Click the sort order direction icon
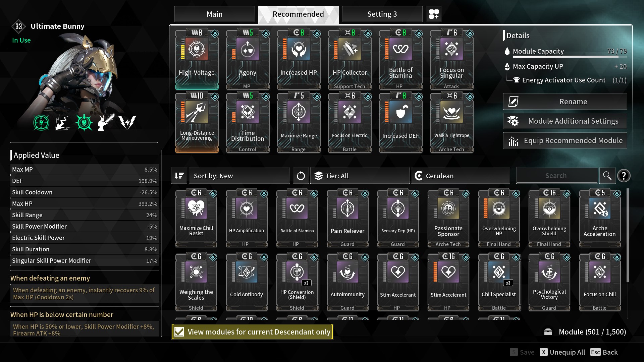 [x=179, y=176]
